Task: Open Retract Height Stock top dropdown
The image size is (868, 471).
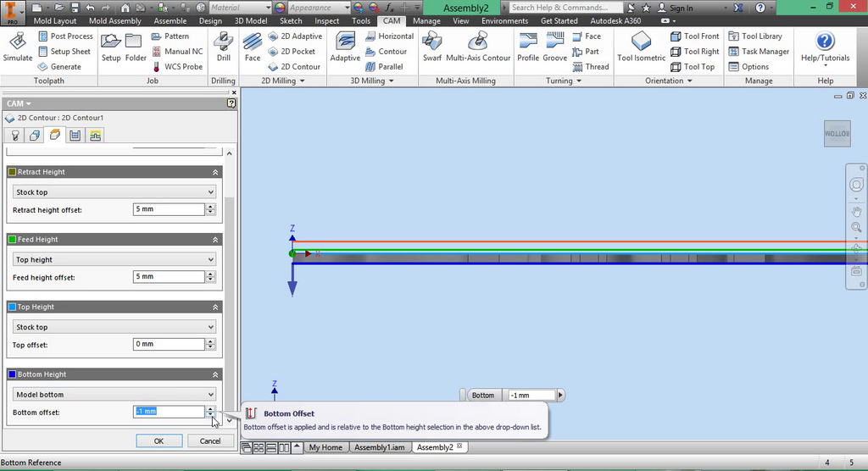Action: tap(114, 192)
